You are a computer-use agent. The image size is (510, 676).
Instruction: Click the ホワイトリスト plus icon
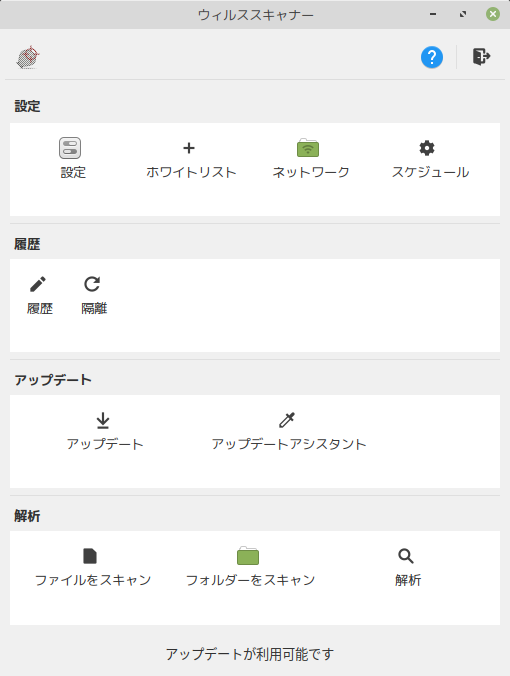pos(189,148)
